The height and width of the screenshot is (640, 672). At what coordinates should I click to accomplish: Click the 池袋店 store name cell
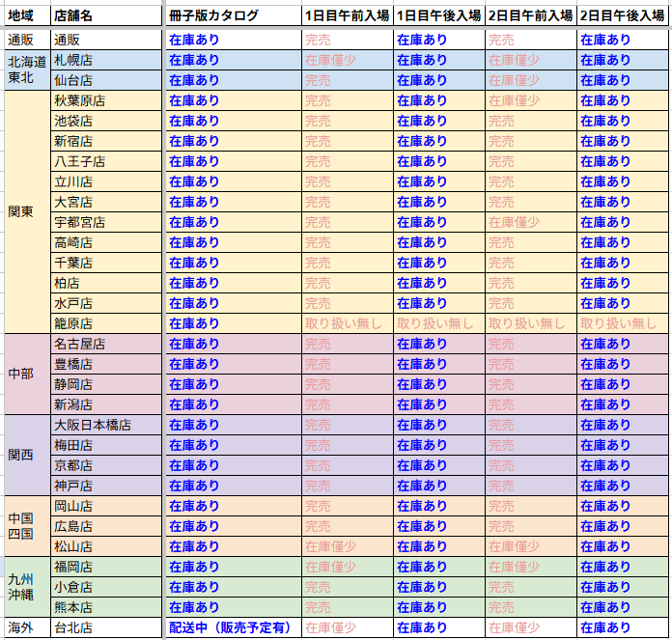pos(106,121)
